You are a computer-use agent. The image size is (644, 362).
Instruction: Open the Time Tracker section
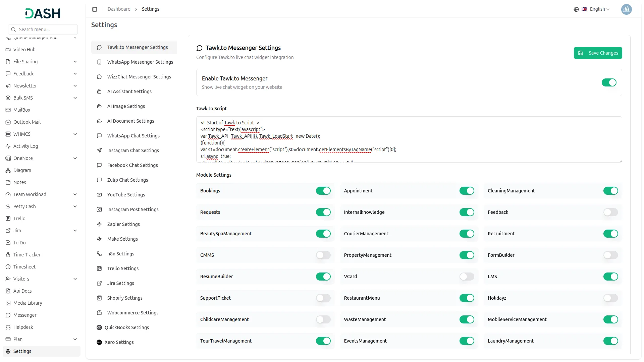point(27,255)
